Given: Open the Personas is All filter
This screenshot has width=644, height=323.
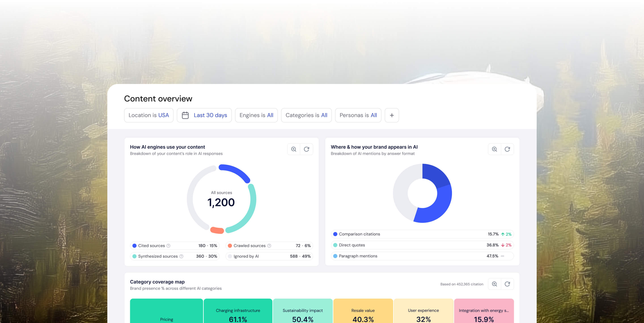Looking at the screenshot, I should coord(358,115).
